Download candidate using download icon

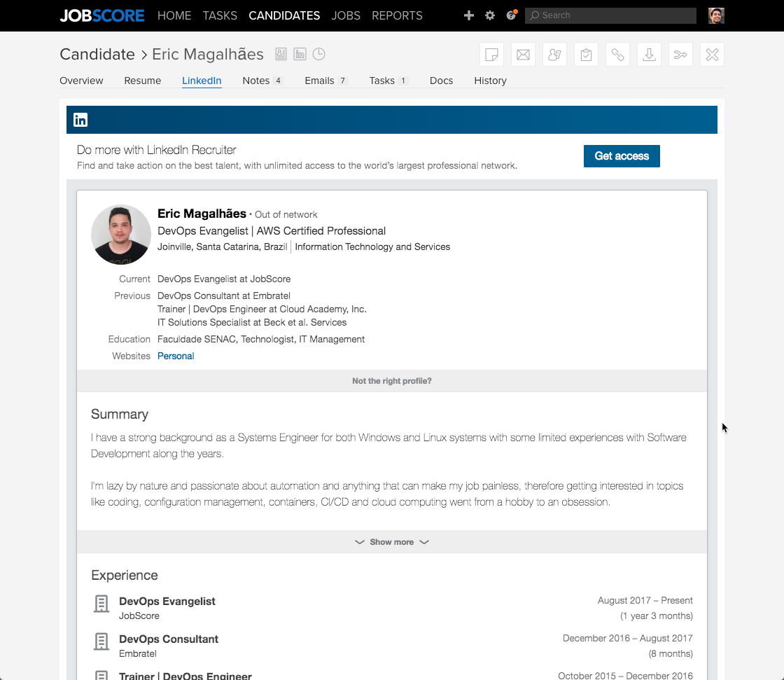(x=649, y=54)
